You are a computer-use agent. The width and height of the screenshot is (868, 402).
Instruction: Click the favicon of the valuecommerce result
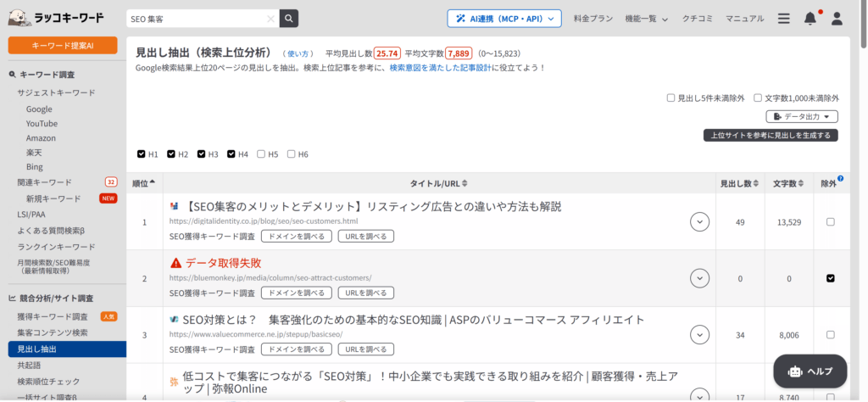point(174,320)
